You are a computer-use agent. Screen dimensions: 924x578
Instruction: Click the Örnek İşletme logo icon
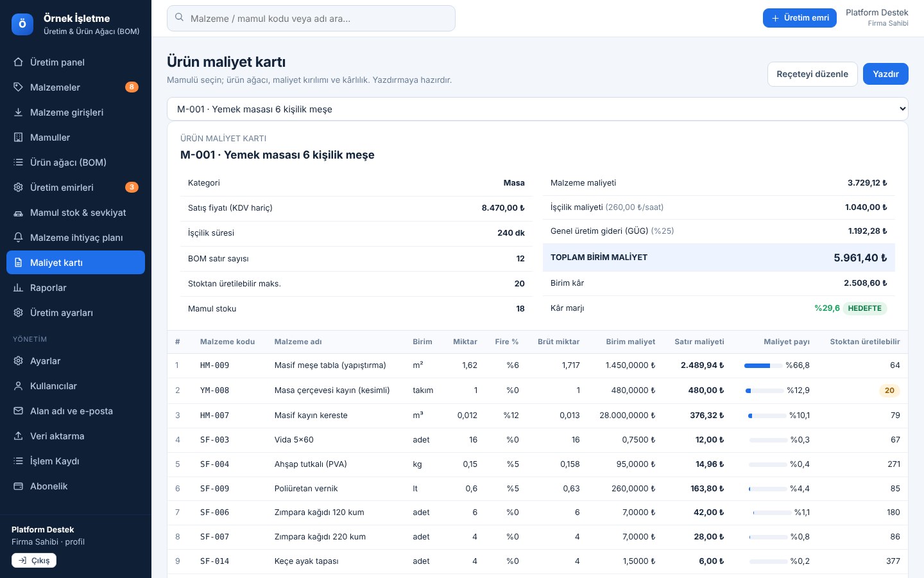(22, 24)
